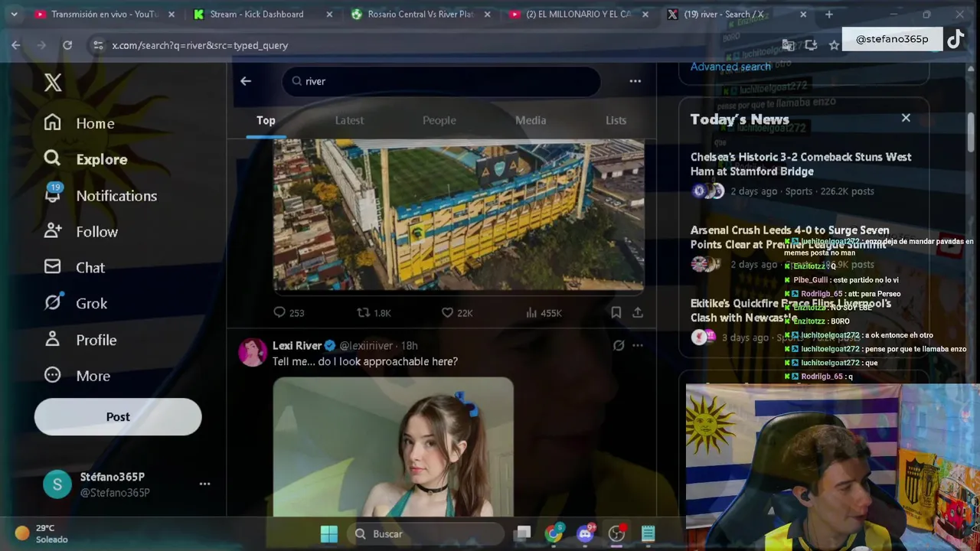Bookmark the stadium post
Image resolution: width=980 pixels, height=551 pixels.
[x=616, y=312]
